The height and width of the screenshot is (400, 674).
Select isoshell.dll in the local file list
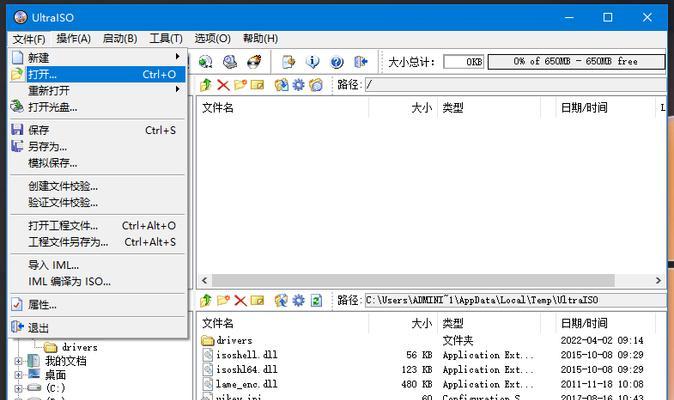tap(247, 355)
